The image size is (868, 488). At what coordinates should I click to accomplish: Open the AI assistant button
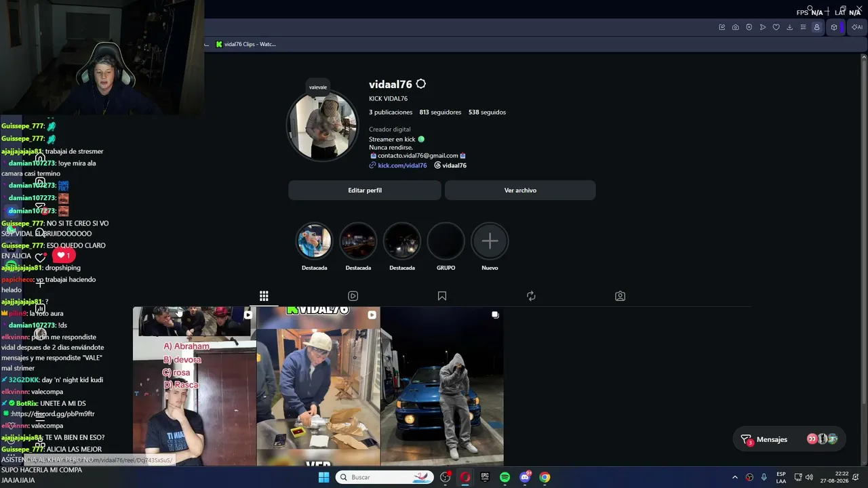click(856, 27)
